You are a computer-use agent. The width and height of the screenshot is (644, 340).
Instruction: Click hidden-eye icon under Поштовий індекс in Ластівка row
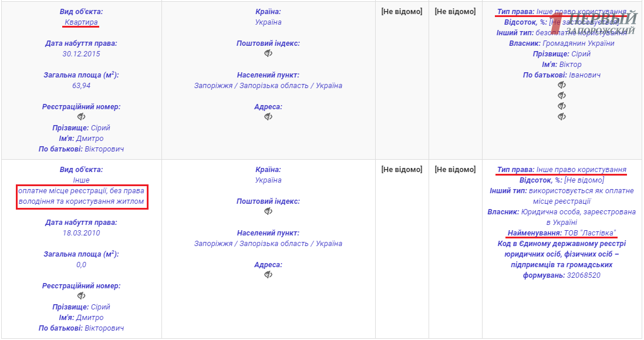(x=268, y=211)
